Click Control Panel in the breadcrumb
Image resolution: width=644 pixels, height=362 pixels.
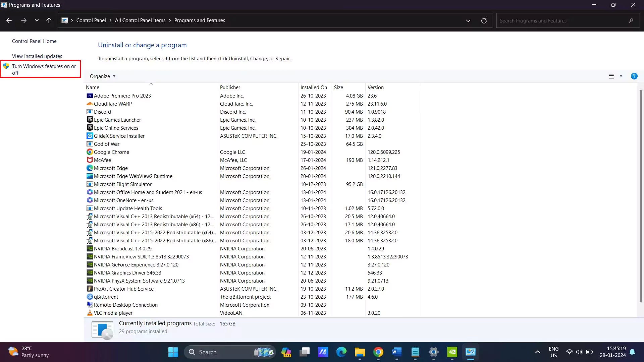click(x=91, y=20)
